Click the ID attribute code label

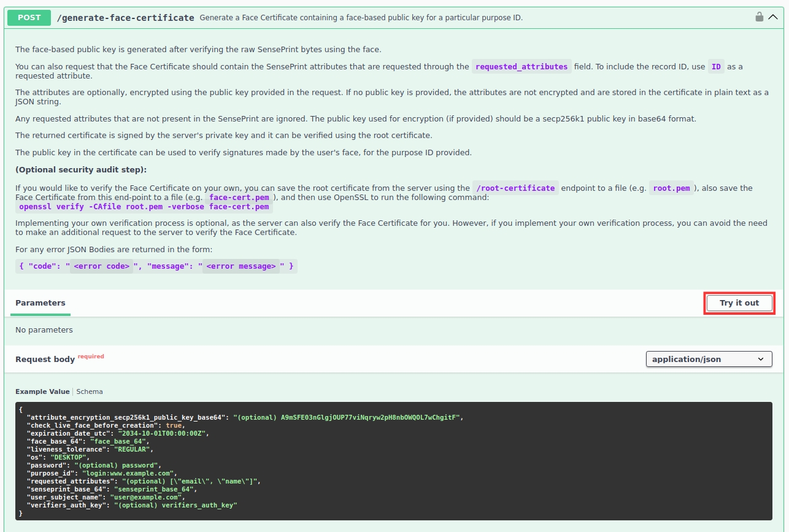[716, 66]
